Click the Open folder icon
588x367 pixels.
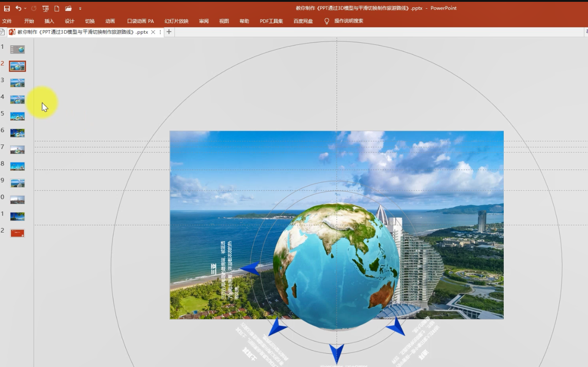pyautogui.click(x=68, y=8)
